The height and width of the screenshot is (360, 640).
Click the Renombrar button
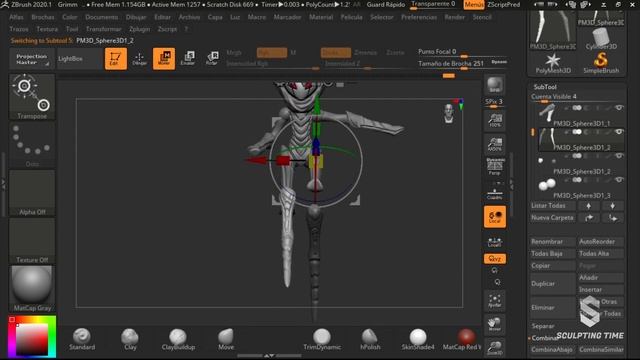(x=552, y=242)
